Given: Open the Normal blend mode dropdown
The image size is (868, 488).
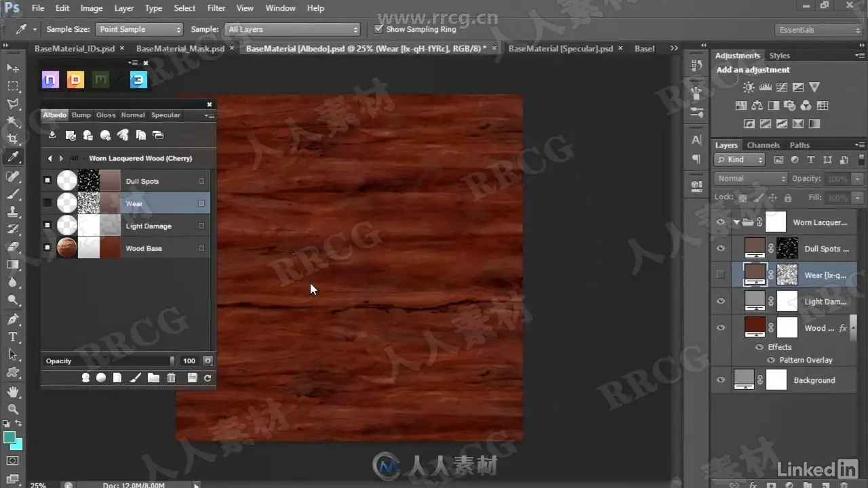Looking at the screenshot, I should (x=750, y=179).
